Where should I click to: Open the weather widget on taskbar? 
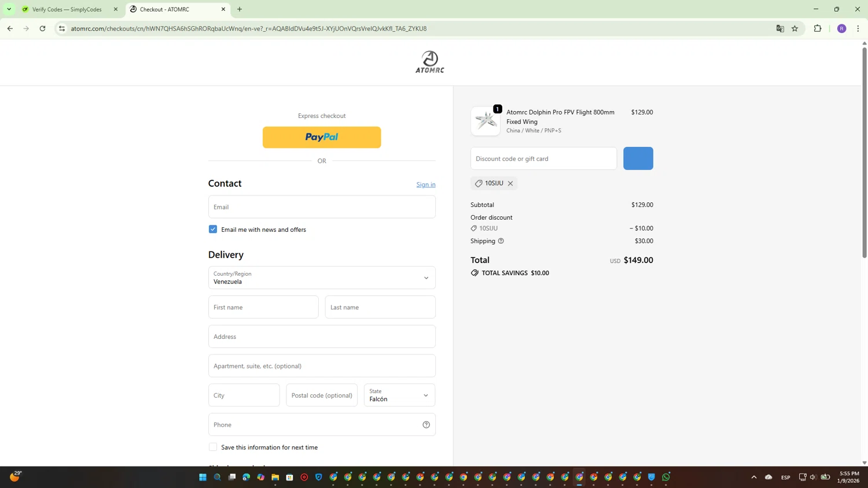tap(15, 476)
